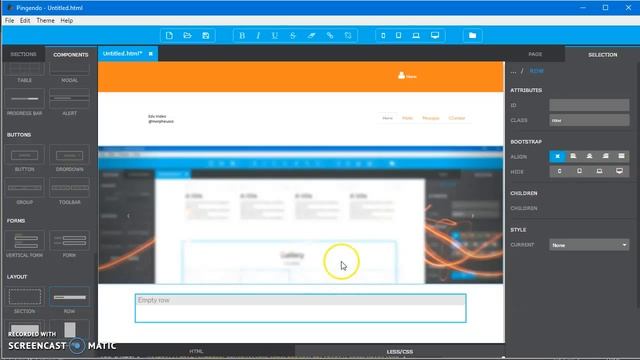The height and width of the screenshot is (360, 640).
Task: Switch preview to tablet size
Action: click(x=399, y=36)
